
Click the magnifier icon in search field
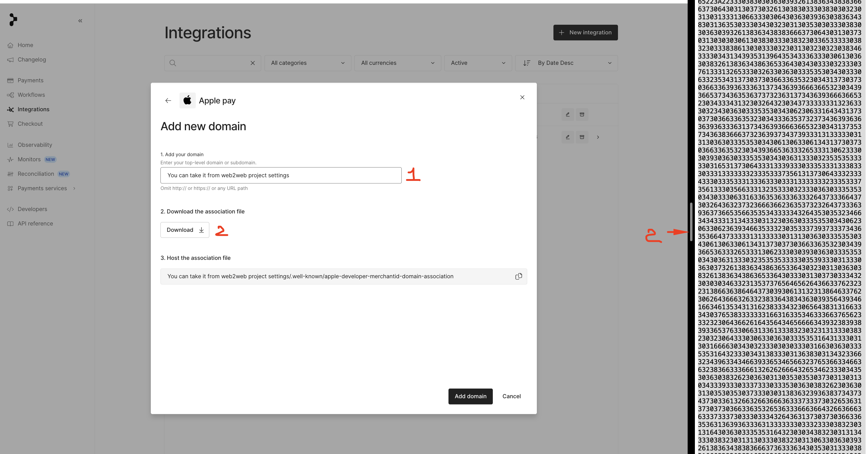pyautogui.click(x=173, y=63)
